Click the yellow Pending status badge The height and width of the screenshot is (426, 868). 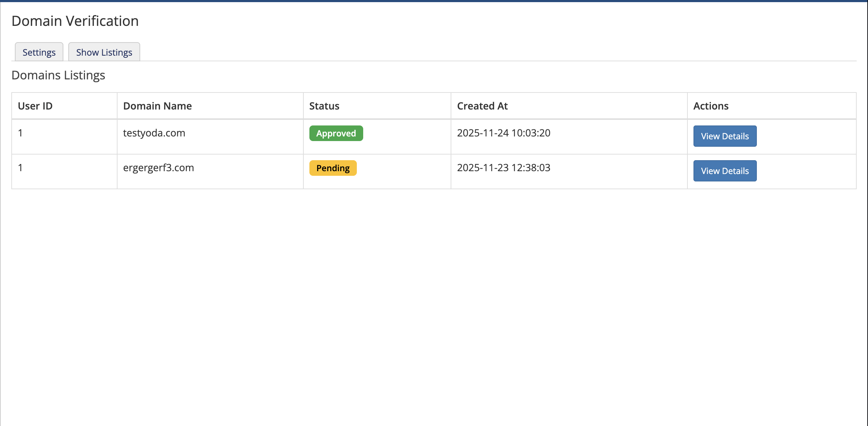point(333,168)
